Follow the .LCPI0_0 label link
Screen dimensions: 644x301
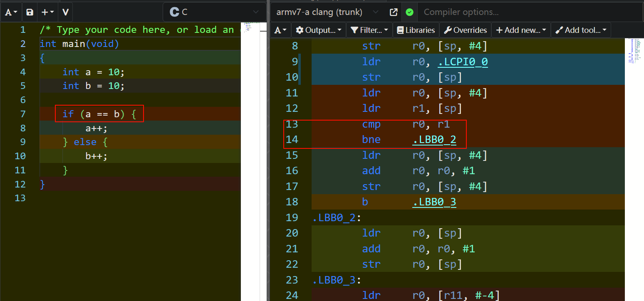(x=463, y=62)
